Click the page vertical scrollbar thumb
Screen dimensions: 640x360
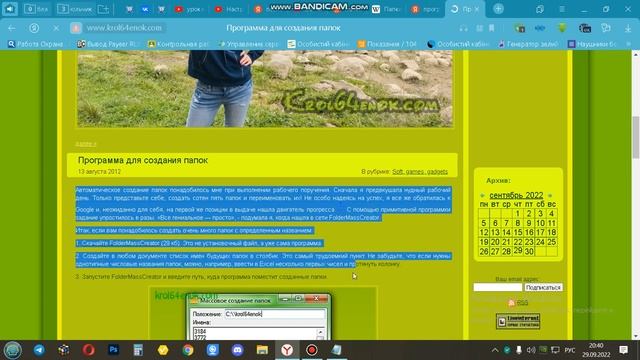[636, 137]
